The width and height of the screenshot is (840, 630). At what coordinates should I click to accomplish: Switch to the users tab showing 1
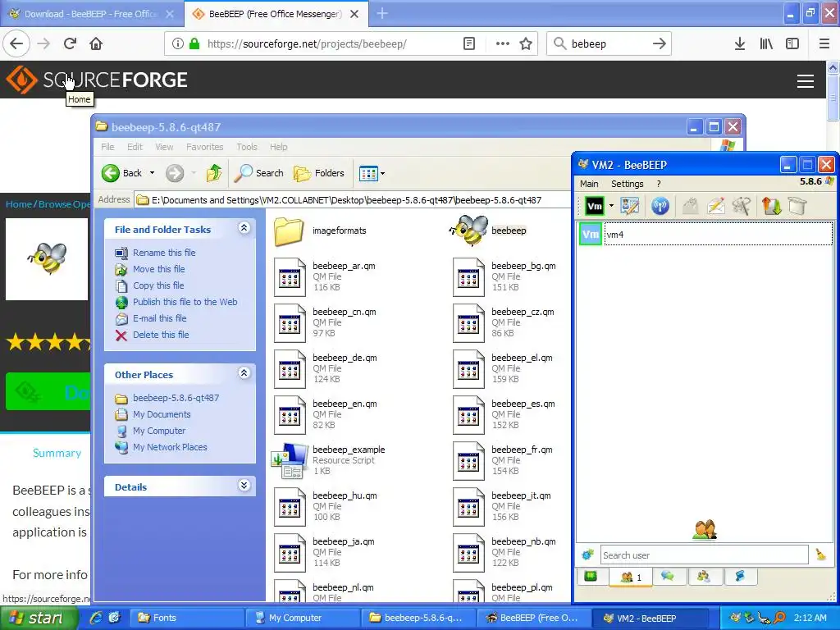pyautogui.click(x=631, y=577)
